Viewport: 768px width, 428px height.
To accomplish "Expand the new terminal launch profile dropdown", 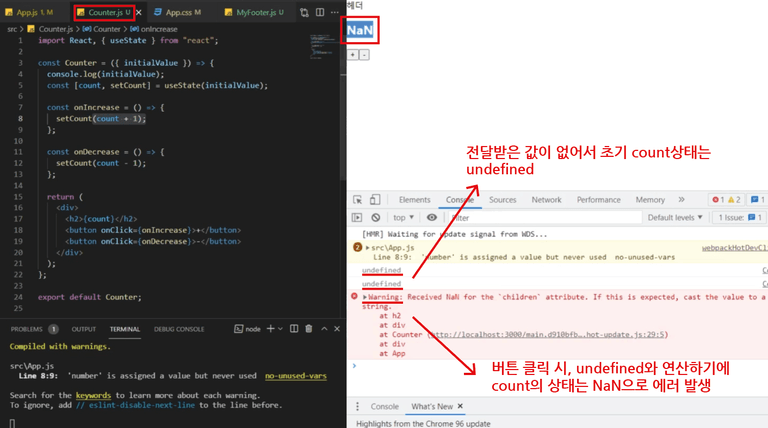I will coord(281,329).
